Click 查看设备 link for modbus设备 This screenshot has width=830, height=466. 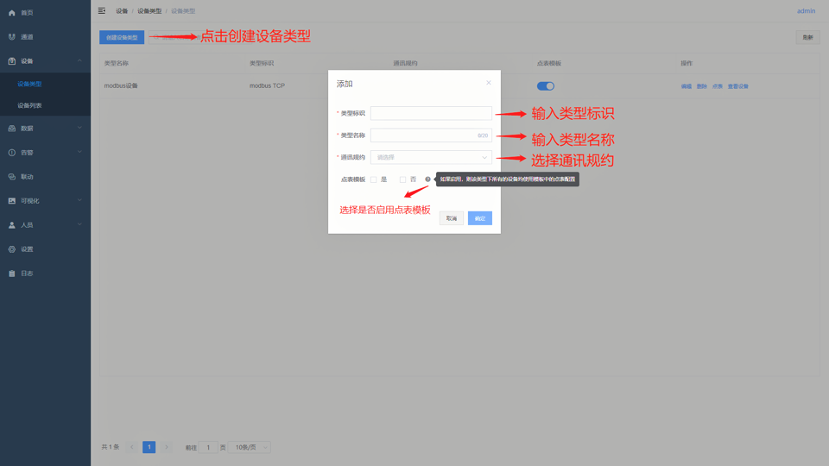tap(738, 86)
